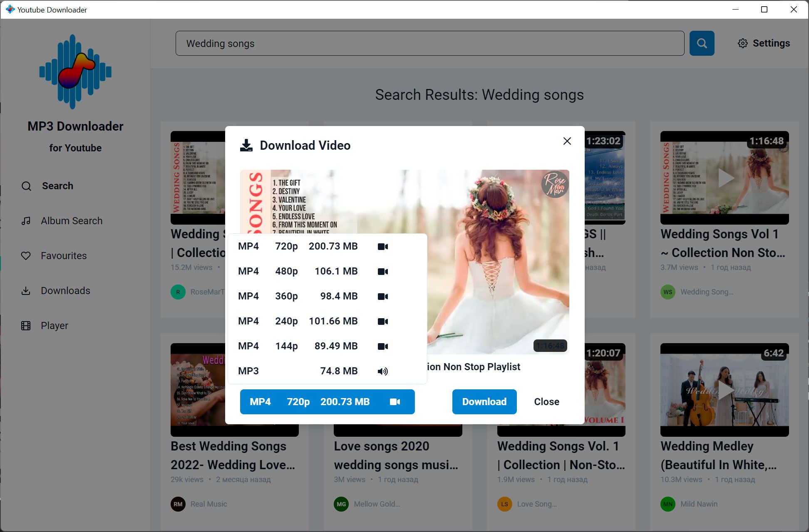This screenshot has height=532, width=809.
Task: Click the video camera icon for MP4 144p
Action: pos(384,346)
